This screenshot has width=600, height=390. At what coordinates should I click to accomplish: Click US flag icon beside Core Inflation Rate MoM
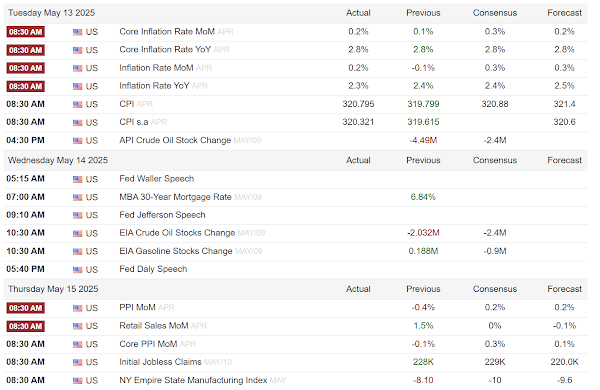[77, 32]
